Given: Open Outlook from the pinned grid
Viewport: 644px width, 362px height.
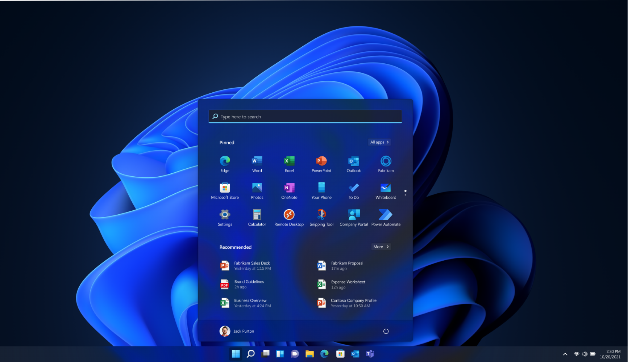Looking at the screenshot, I should coord(354,164).
